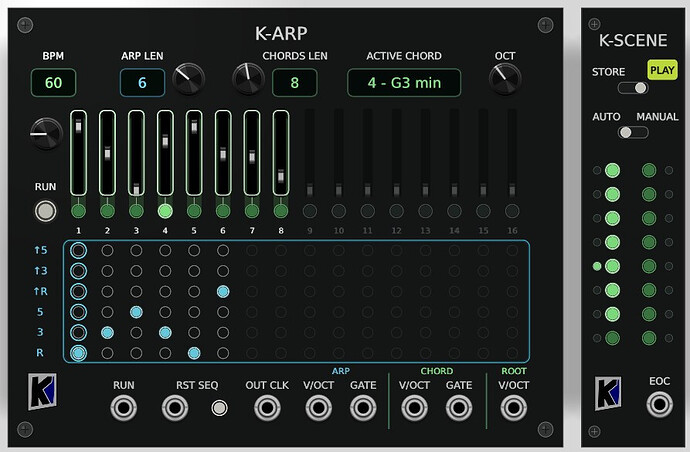Toggle the AUTO/MANUAL switch
Viewport: 690px width, 452px height.
pyautogui.click(x=633, y=132)
